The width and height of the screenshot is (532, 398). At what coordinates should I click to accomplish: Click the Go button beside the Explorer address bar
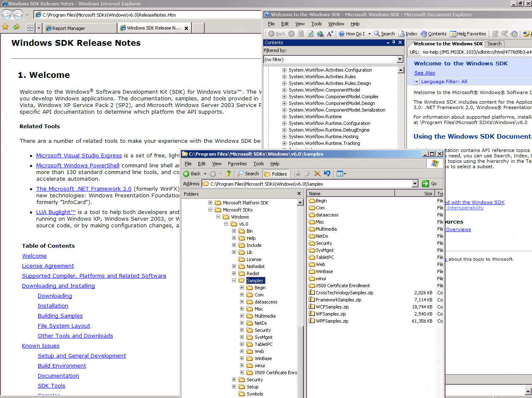(429, 184)
